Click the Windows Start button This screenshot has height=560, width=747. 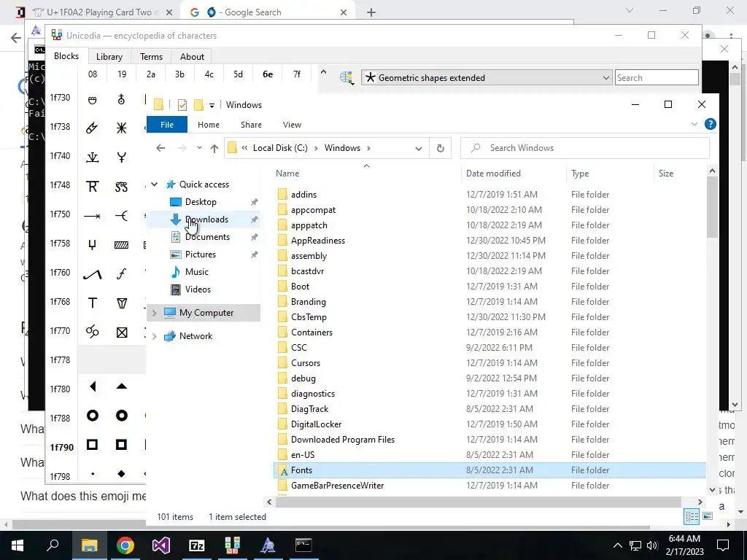pos(18,545)
